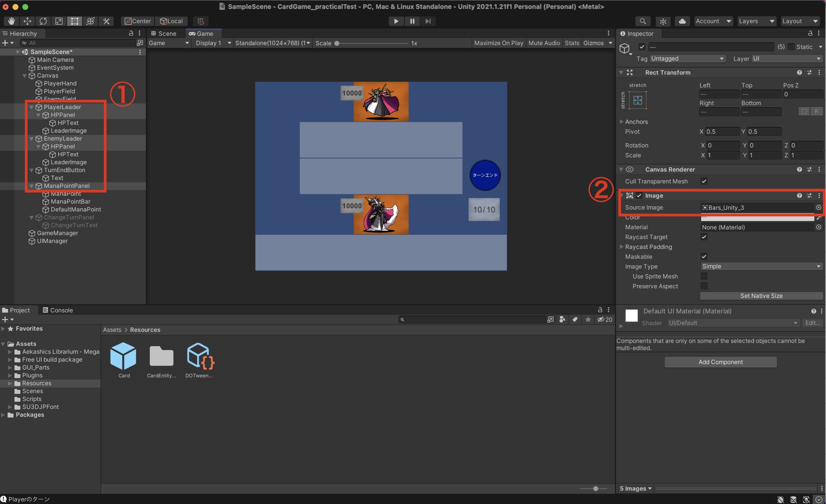The width and height of the screenshot is (826, 504).
Task: Open the Layers dropdown
Action: tap(756, 21)
